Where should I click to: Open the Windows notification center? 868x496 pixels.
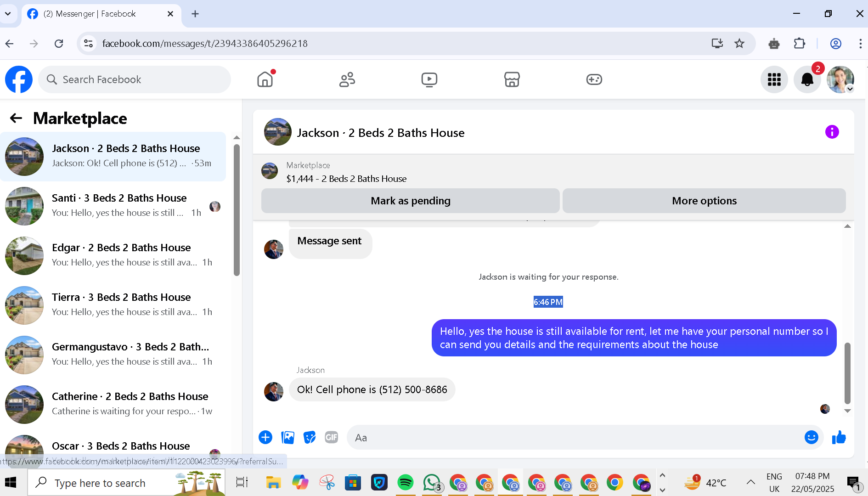click(854, 483)
